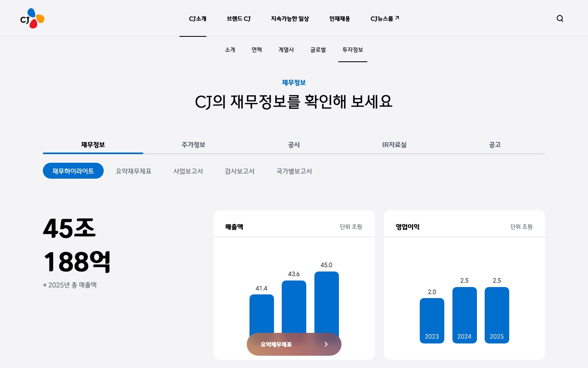Click the 2024 bar in 영업이익 chart
The width and height of the screenshot is (588, 368).
pos(465,315)
